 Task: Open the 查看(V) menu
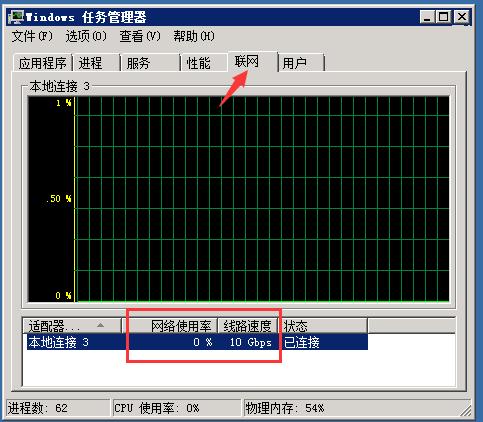pyautogui.click(x=140, y=36)
